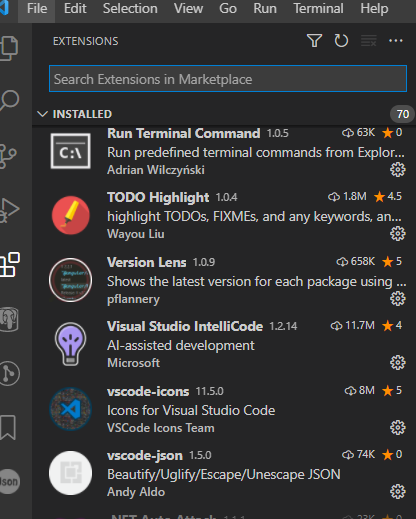
Task: Select the vscode-json extension title
Action: click(145, 455)
